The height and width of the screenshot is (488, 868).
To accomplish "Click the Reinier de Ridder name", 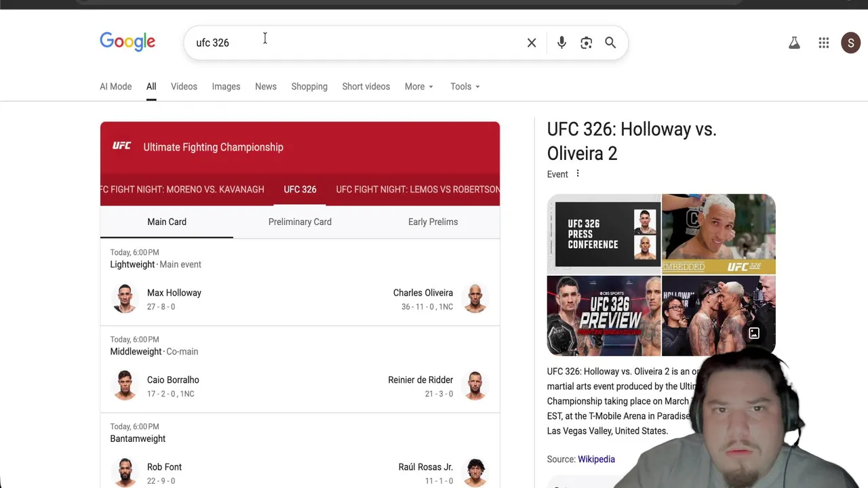I will (x=420, y=380).
